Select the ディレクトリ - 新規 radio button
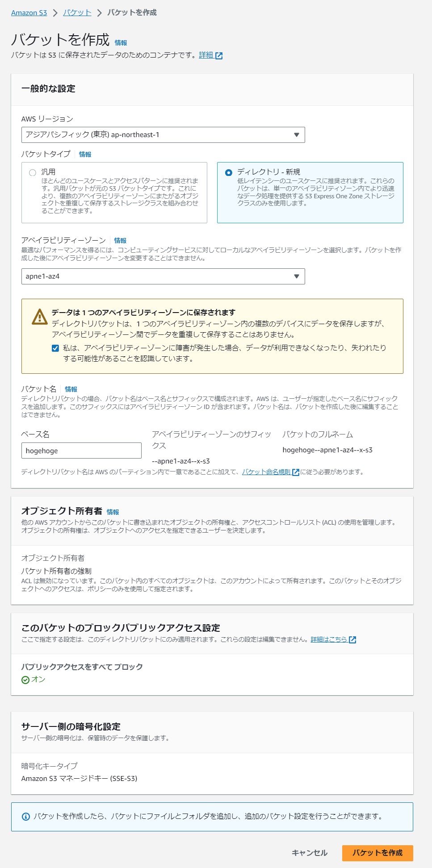 tap(229, 172)
